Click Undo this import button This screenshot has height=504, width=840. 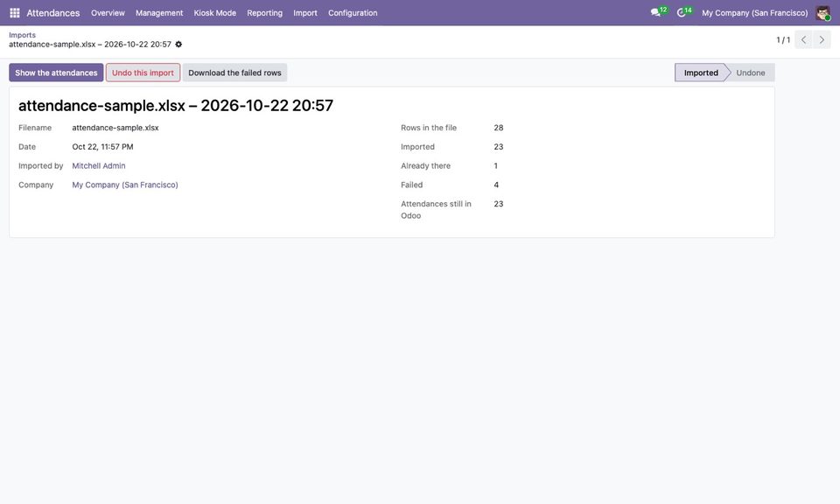click(143, 73)
